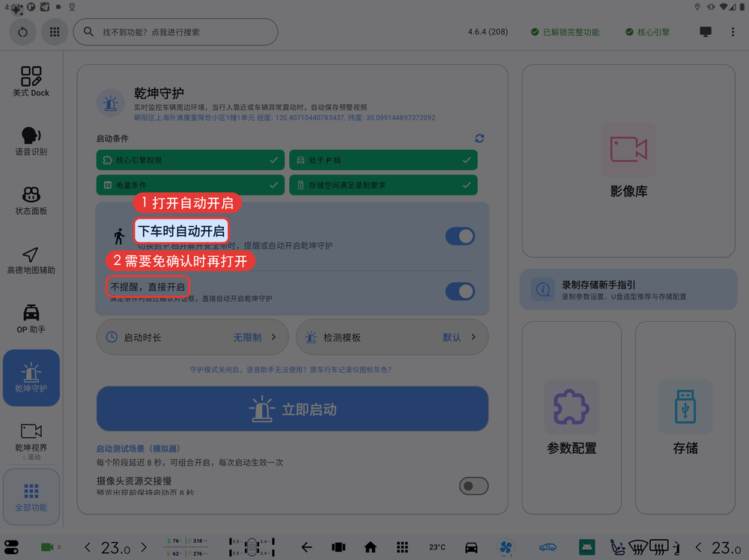Increase left temperature with right chevron

[143, 547]
